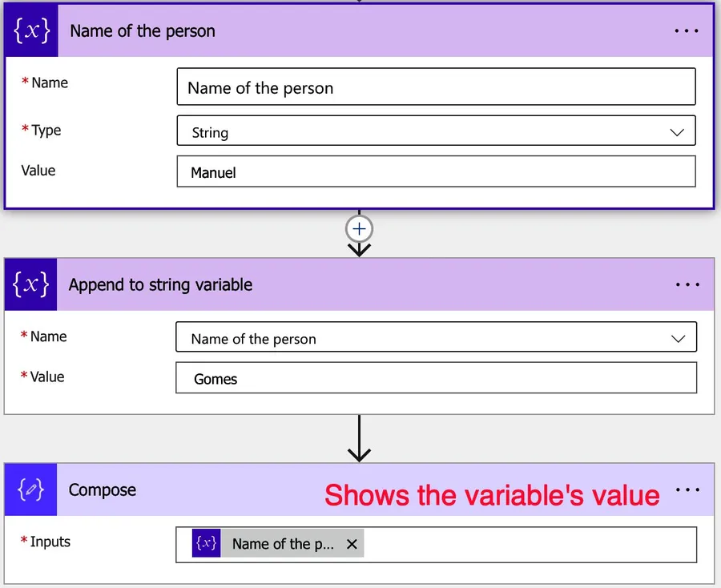
Task: Select the 'Name of the p...' dynamic content token
Action: pyautogui.click(x=282, y=544)
